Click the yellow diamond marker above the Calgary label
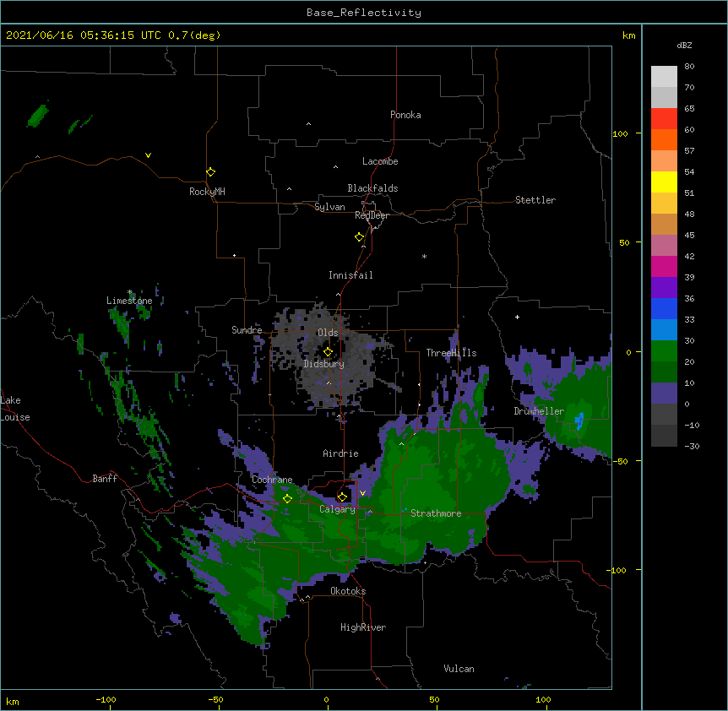The image size is (728, 711). click(342, 497)
